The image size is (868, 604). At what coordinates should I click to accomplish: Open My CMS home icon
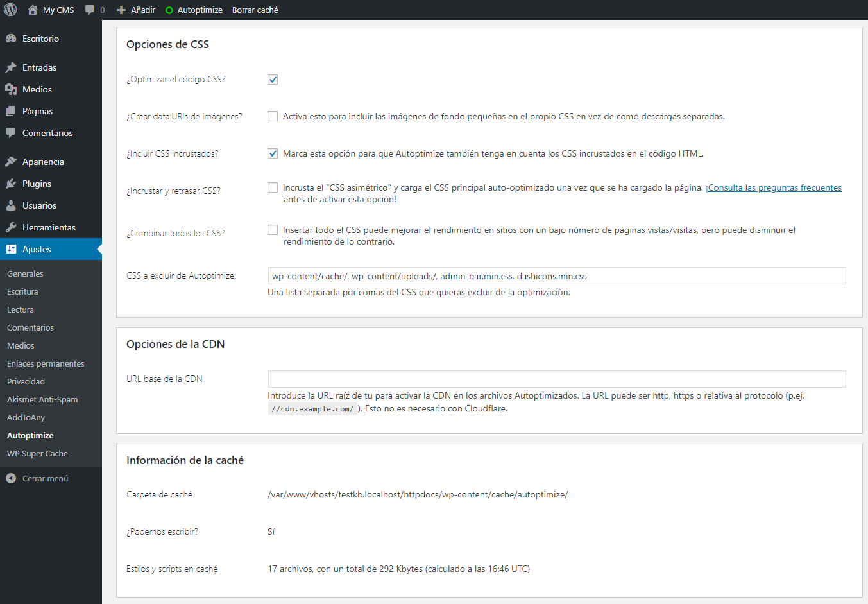(33, 10)
